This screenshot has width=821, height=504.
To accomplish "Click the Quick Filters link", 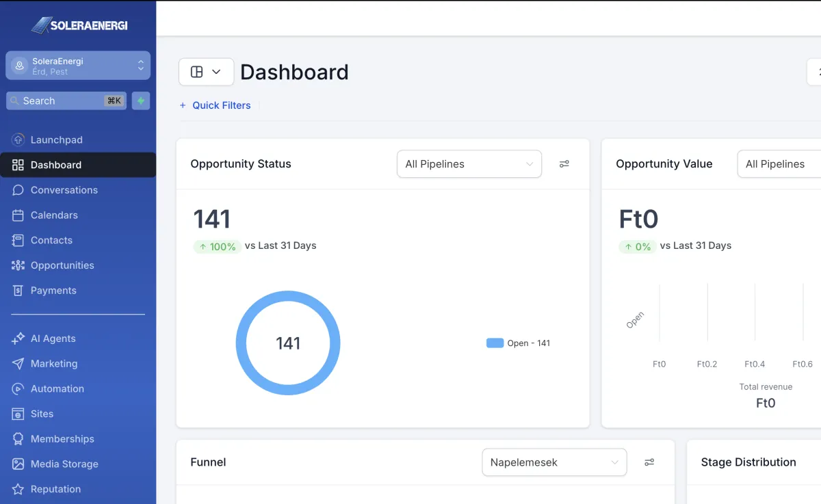I will [x=215, y=105].
